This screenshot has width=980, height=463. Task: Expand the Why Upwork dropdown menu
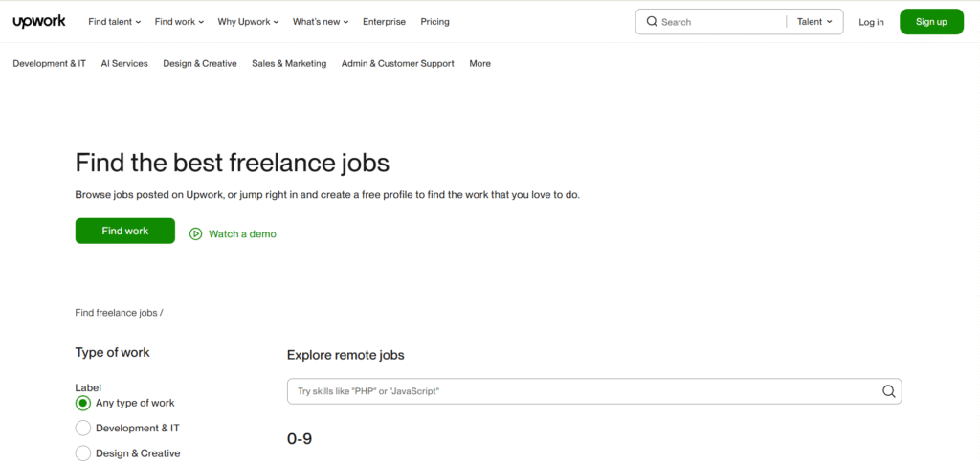click(248, 22)
